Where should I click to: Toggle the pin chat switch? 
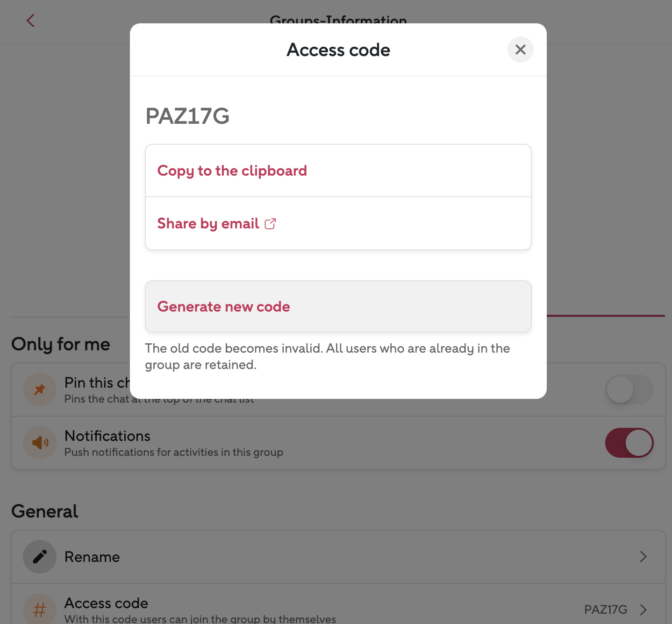pos(629,390)
